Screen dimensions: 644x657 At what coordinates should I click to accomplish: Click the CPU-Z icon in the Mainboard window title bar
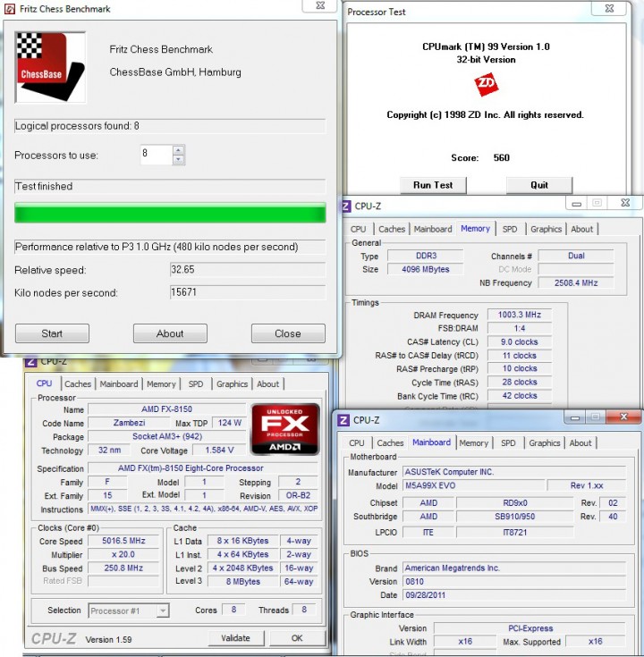pos(343,420)
